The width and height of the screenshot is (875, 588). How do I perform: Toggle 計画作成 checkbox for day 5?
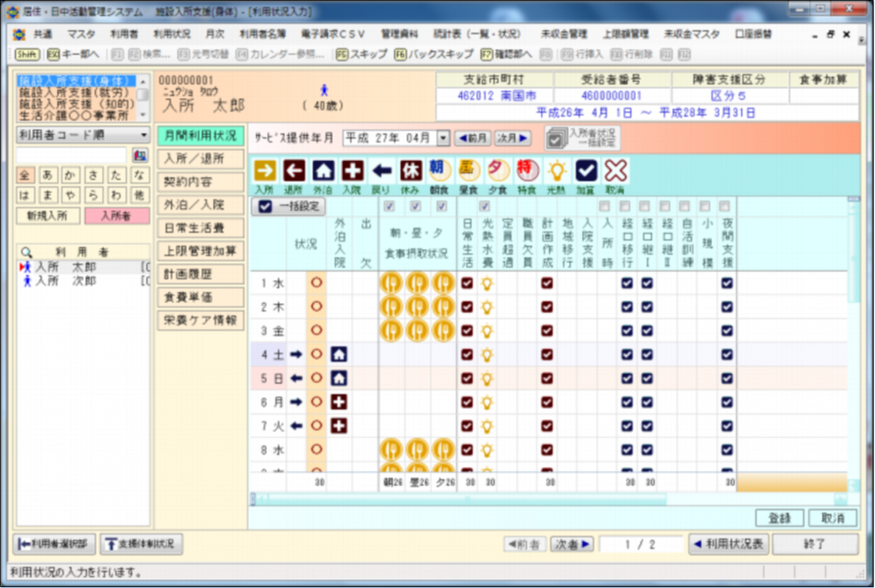(x=547, y=378)
